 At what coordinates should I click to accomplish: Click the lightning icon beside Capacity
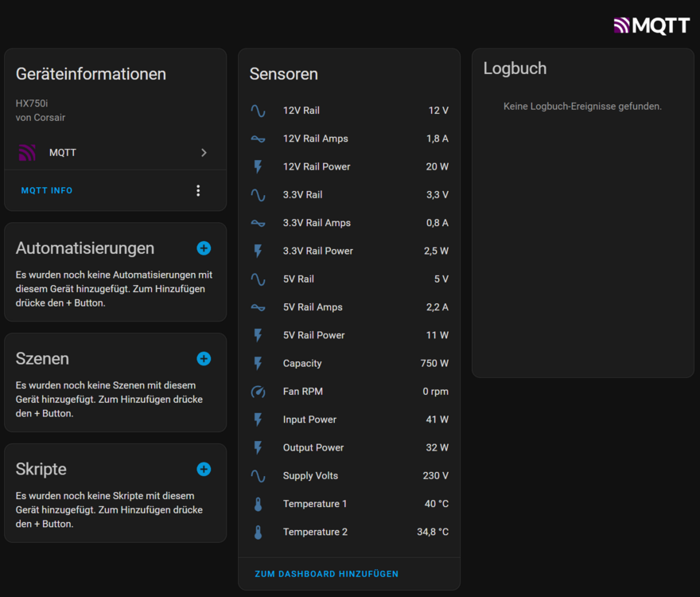(258, 363)
